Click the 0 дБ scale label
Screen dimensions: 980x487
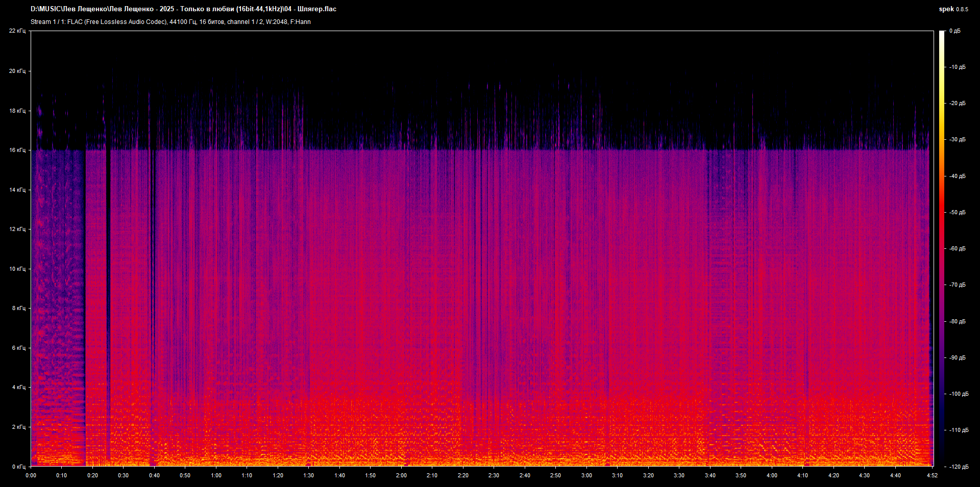point(954,31)
